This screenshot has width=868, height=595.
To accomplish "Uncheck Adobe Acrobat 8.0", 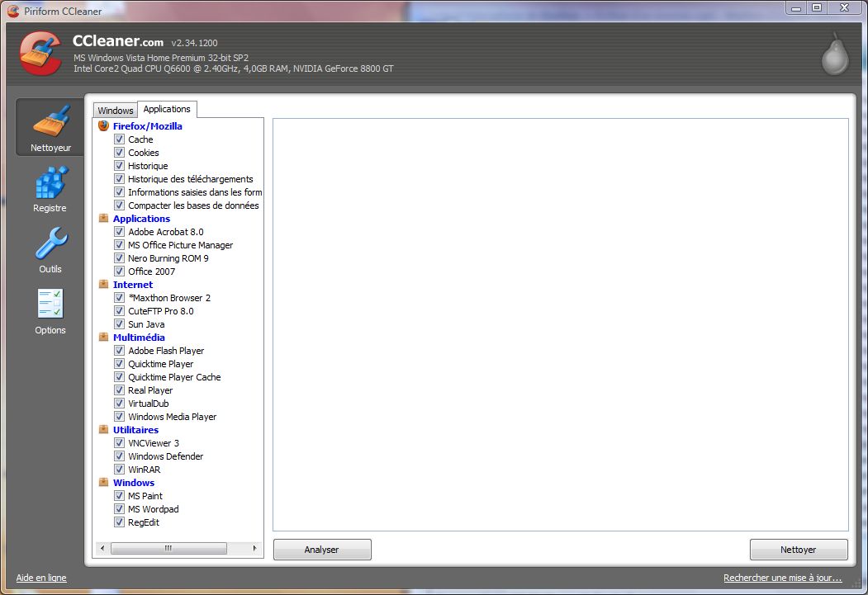I will tap(119, 231).
